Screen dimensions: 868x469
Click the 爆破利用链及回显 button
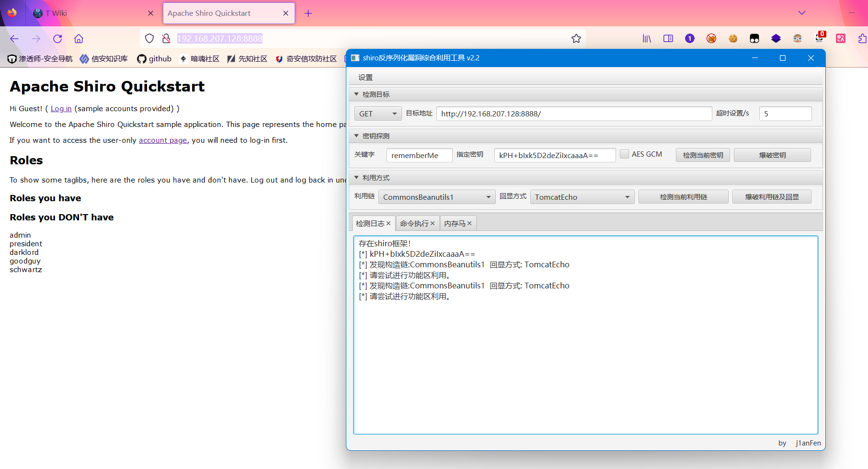point(772,197)
